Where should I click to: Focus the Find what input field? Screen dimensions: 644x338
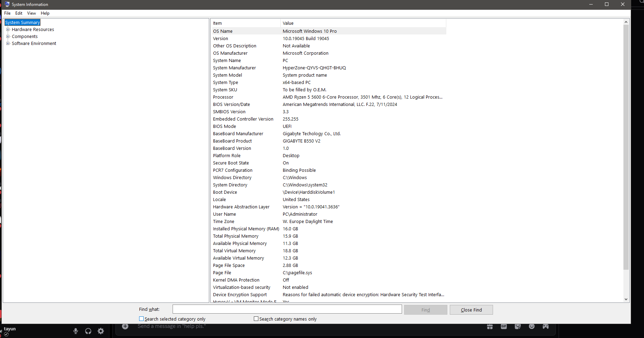(x=287, y=309)
